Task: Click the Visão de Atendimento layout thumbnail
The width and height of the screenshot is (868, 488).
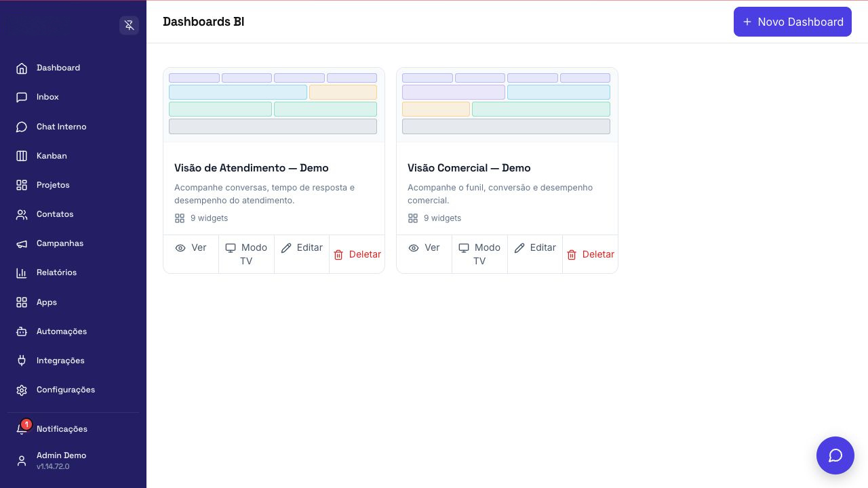Action: pos(273,104)
